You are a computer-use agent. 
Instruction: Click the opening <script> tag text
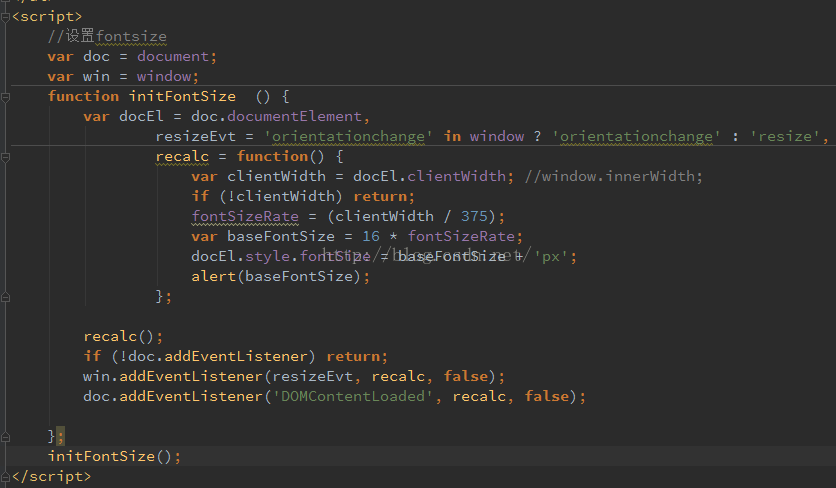47,17
